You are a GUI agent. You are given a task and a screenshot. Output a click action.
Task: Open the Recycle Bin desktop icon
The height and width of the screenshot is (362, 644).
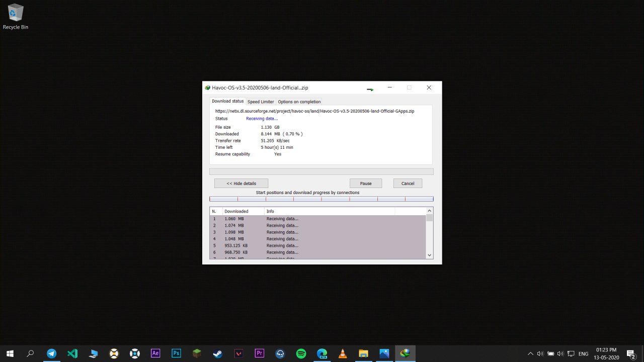pyautogui.click(x=16, y=17)
